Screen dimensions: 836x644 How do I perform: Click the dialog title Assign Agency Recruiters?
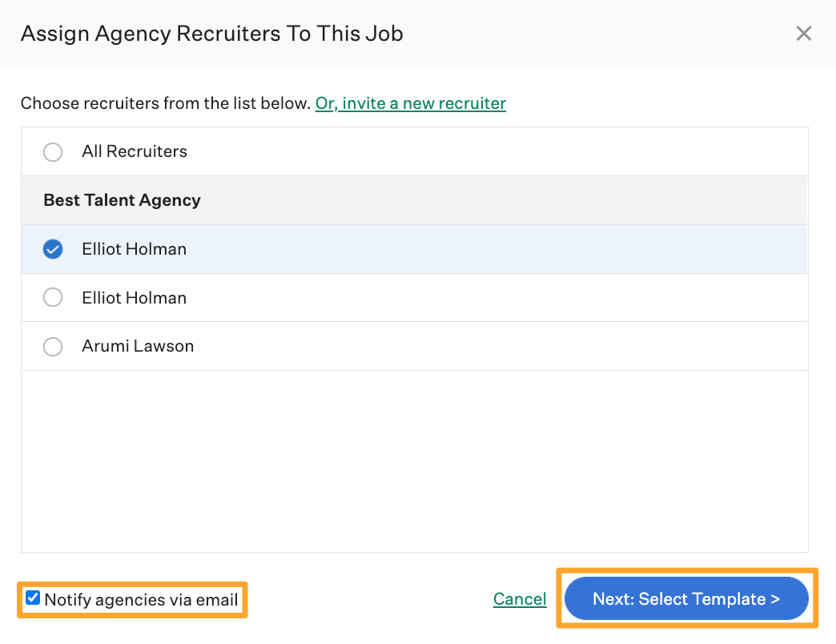point(211,34)
